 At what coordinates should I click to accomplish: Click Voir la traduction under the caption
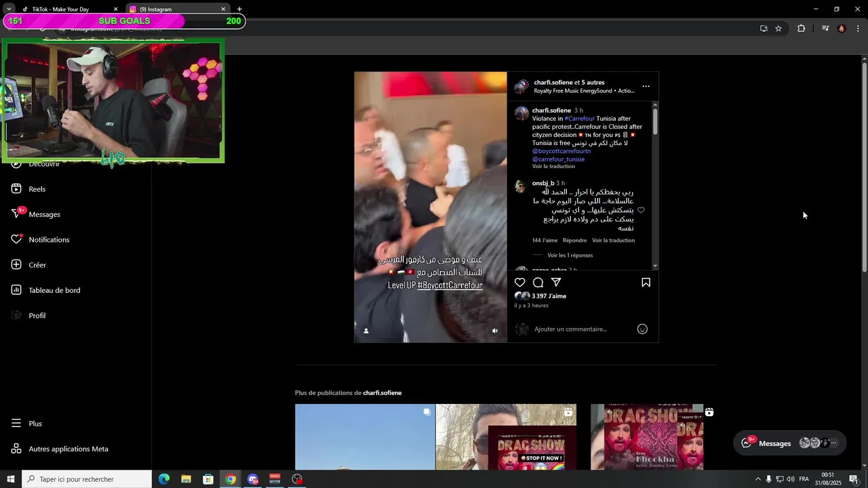coord(553,167)
